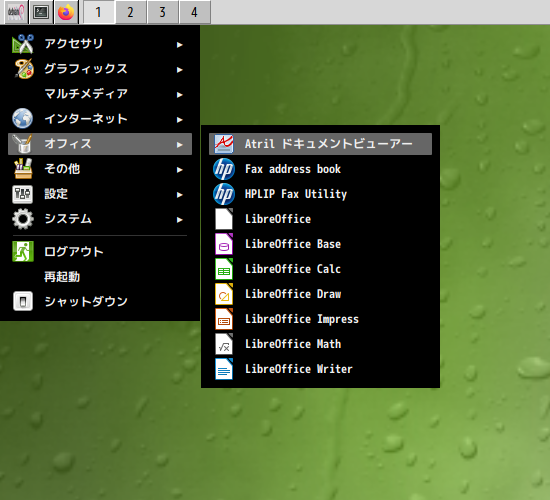Switch to workspace 4
This screenshot has height=500, width=550.
[195, 12]
